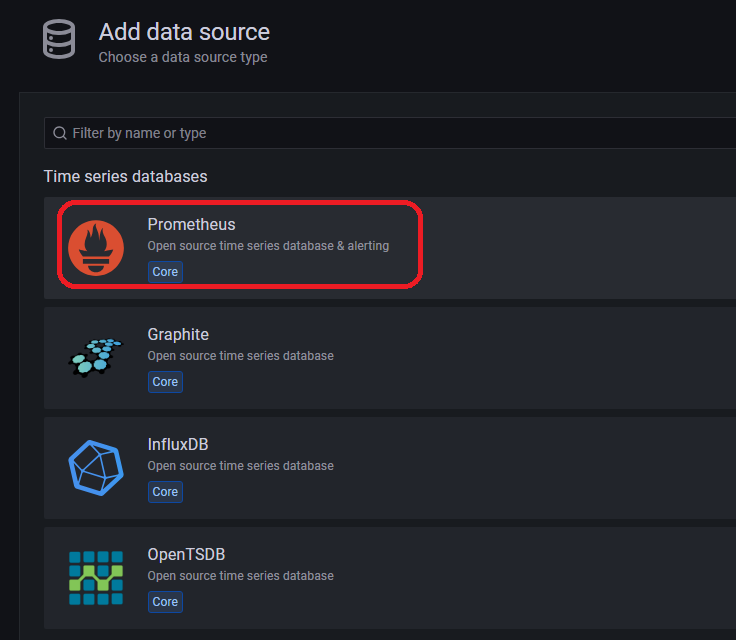Choose the Graphite data source title
The image size is (736, 640).
pos(178,334)
